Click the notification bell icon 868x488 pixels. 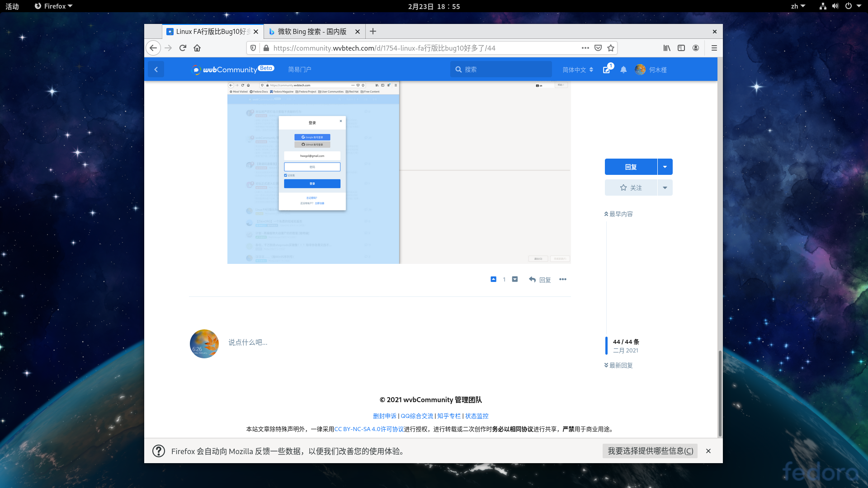[623, 70]
